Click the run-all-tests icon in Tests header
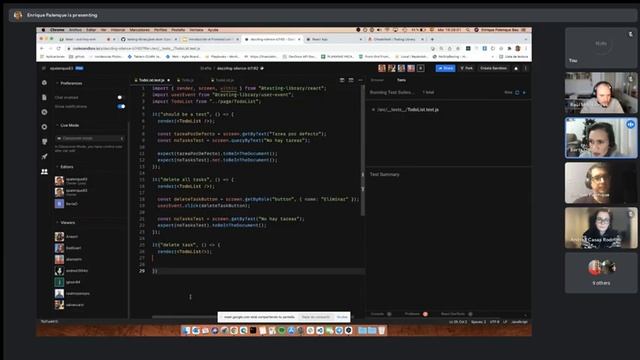 (524, 93)
